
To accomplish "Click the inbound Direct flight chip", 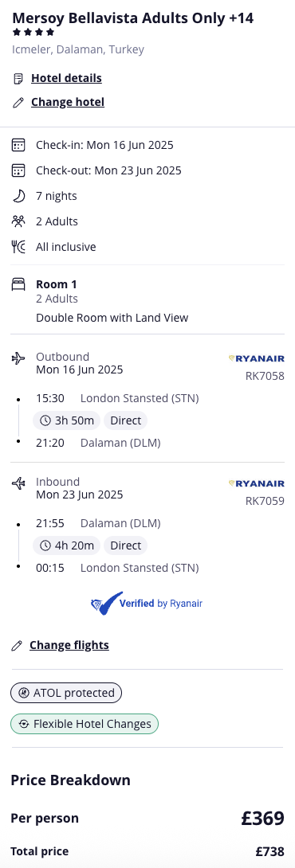I will [125, 545].
